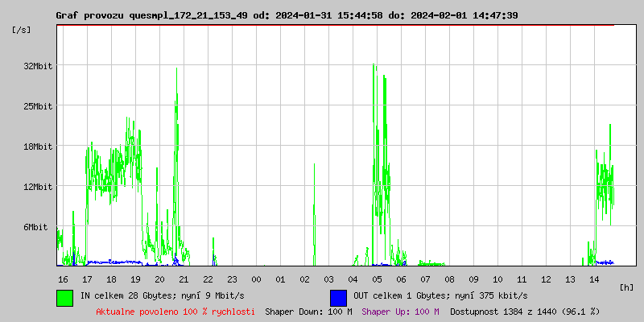644x322 pixels.
Task: Click the purple 'Shaper Up: 100 M' text
Action: [400, 312]
